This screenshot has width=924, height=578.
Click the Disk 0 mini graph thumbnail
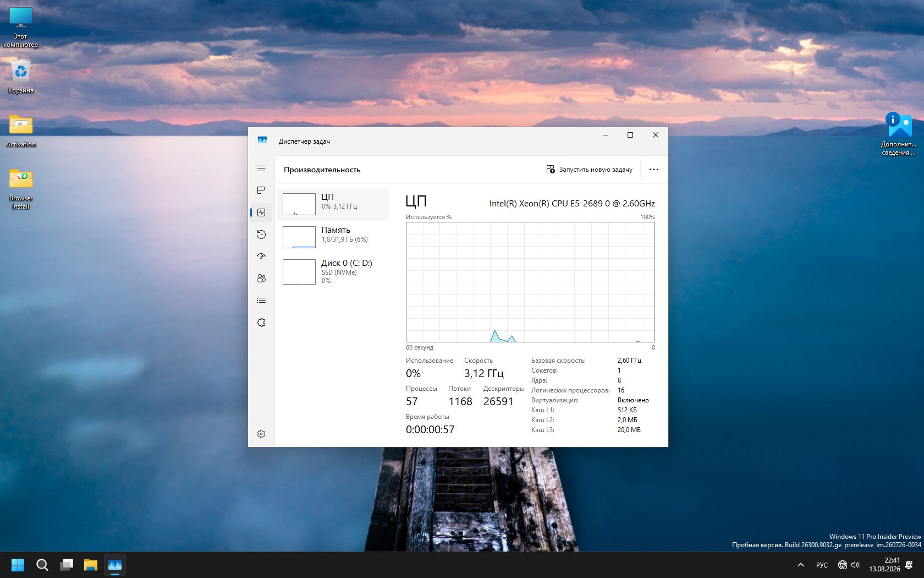click(299, 272)
